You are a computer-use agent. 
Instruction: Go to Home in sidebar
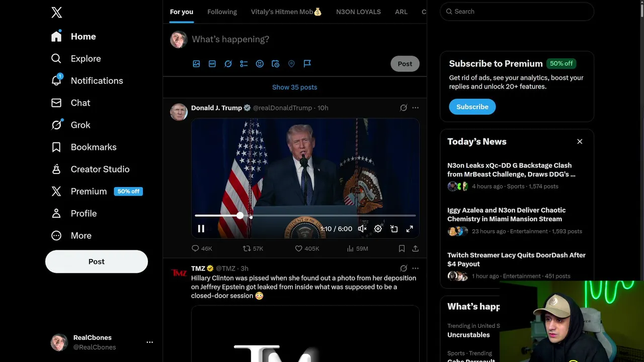point(73,37)
